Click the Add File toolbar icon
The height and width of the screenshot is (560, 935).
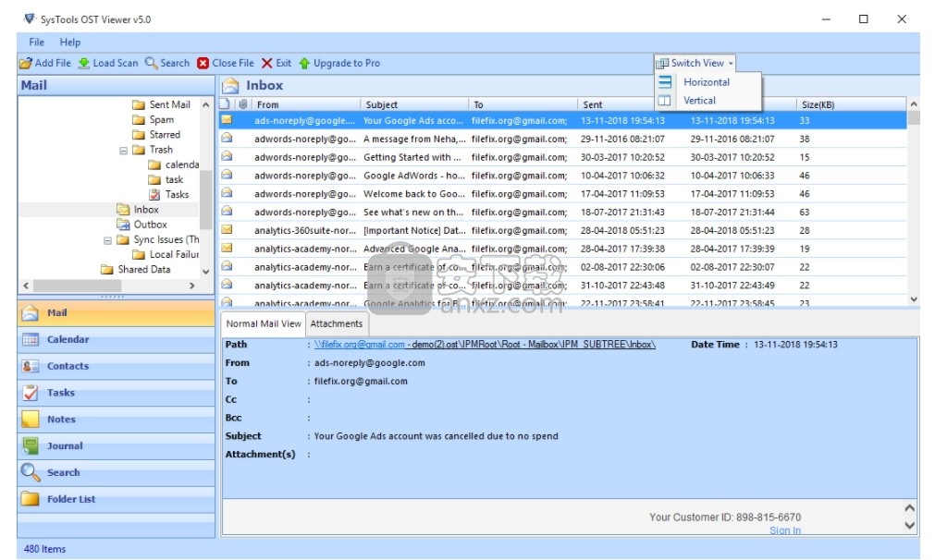[x=26, y=63]
